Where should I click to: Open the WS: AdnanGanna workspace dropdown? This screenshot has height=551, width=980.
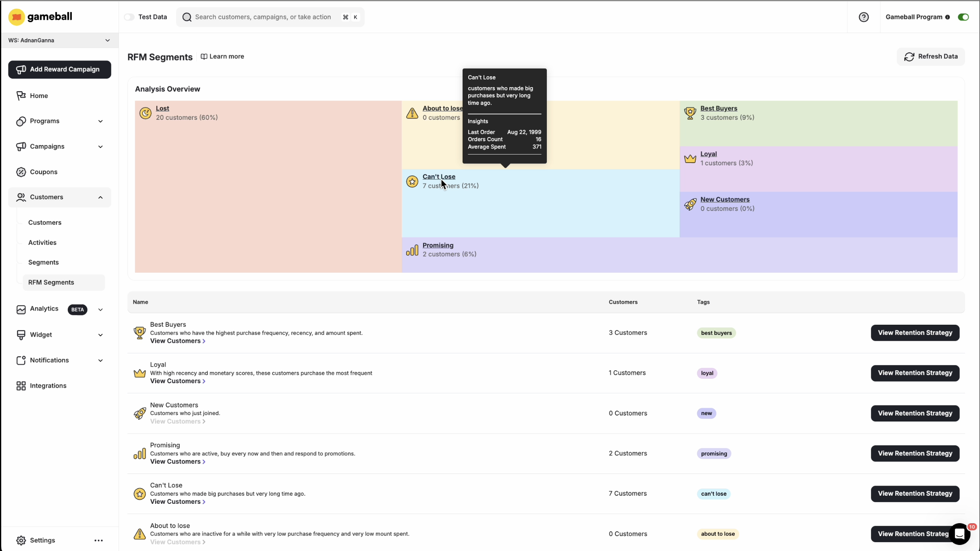click(59, 40)
